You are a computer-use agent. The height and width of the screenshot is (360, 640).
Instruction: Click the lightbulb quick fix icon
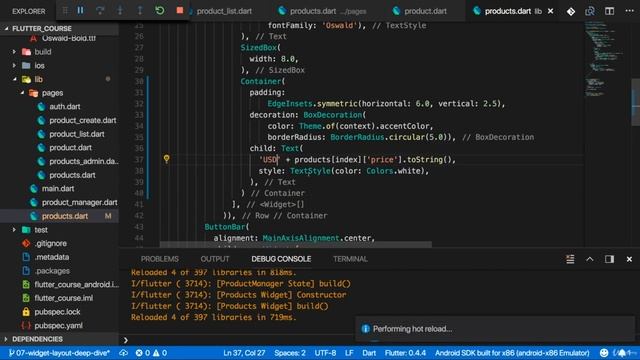pos(166,159)
